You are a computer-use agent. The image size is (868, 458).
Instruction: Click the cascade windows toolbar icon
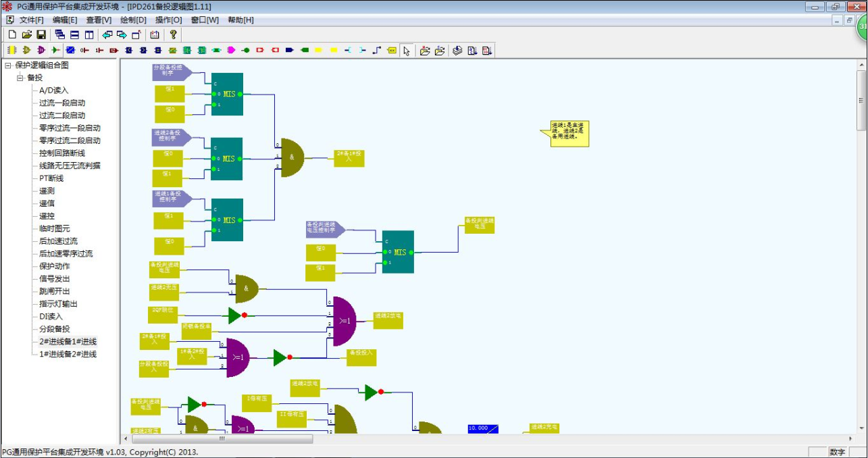(x=60, y=34)
